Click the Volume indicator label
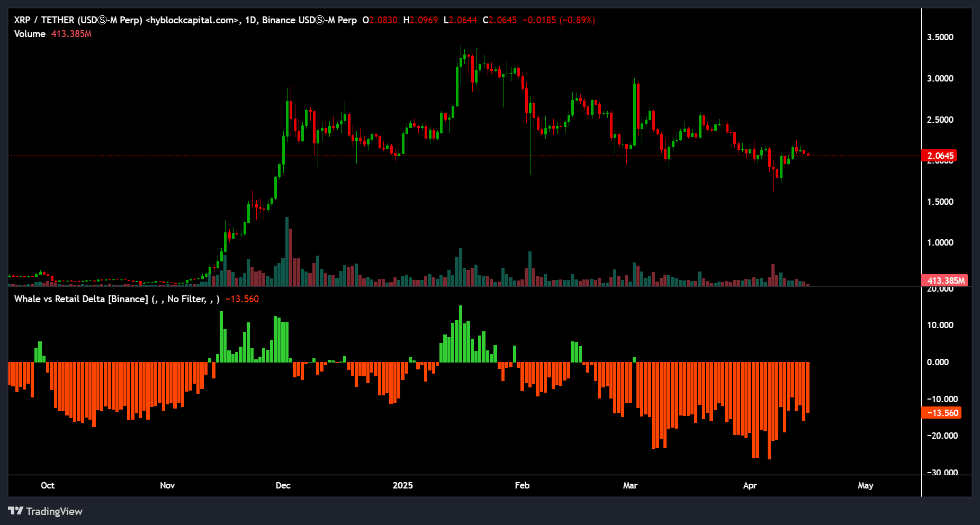Screen dimensions: 980x525 tap(30, 34)
